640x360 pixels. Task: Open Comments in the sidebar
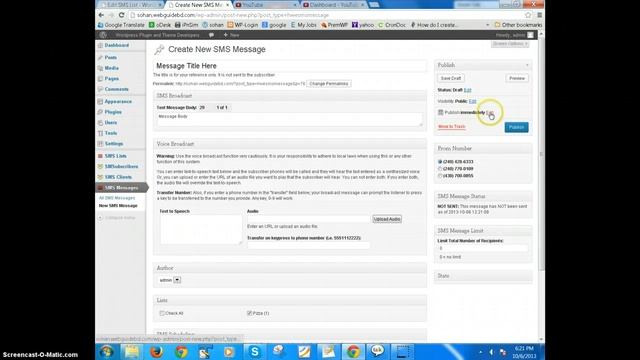pyautogui.click(x=116, y=89)
